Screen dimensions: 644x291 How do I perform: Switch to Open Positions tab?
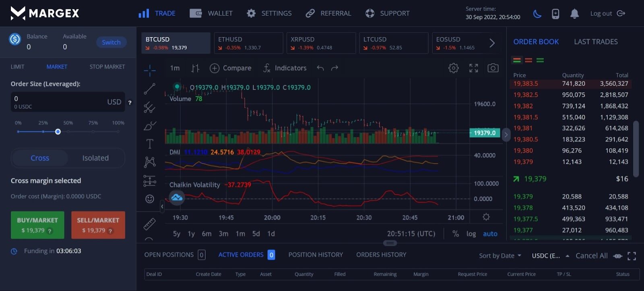pos(175,255)
